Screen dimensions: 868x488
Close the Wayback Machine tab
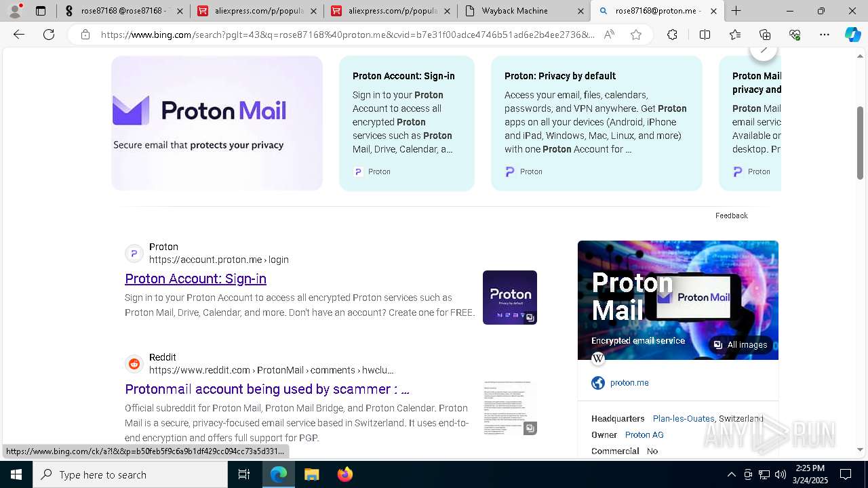(580, 11)
